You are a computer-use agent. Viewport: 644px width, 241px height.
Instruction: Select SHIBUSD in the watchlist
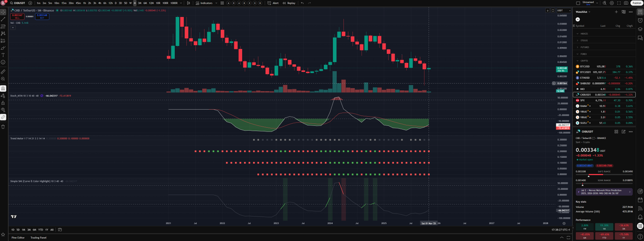tap(604, 83)
